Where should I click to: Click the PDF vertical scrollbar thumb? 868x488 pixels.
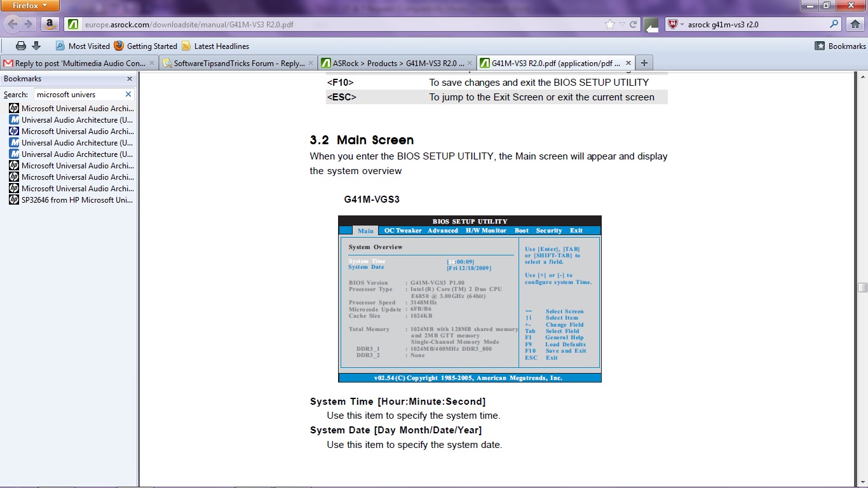(x=862, y=287)
